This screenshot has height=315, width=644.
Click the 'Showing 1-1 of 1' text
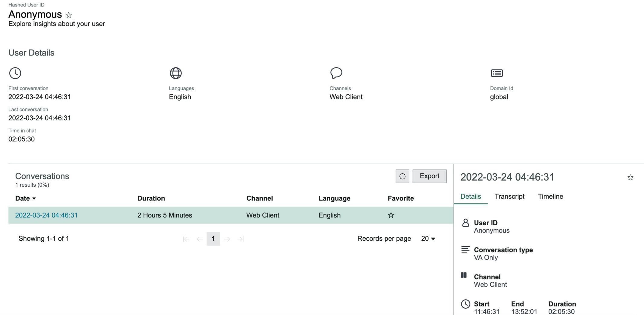[x=44, y=239]
